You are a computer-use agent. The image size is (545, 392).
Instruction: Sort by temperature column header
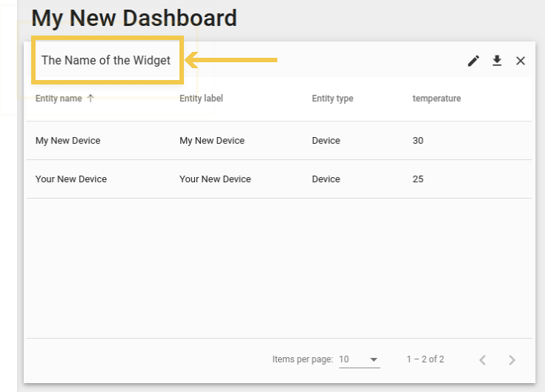437,99
